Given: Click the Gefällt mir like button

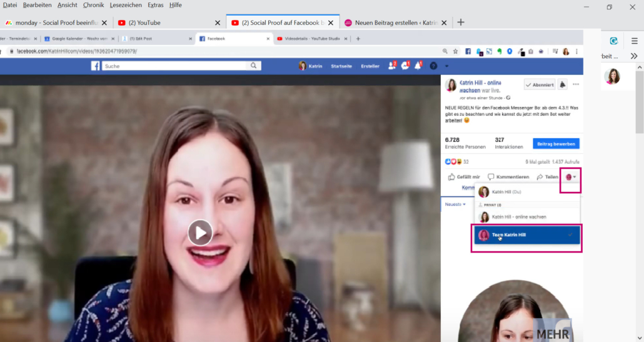Looking at the screenshot, I should 464,177.
